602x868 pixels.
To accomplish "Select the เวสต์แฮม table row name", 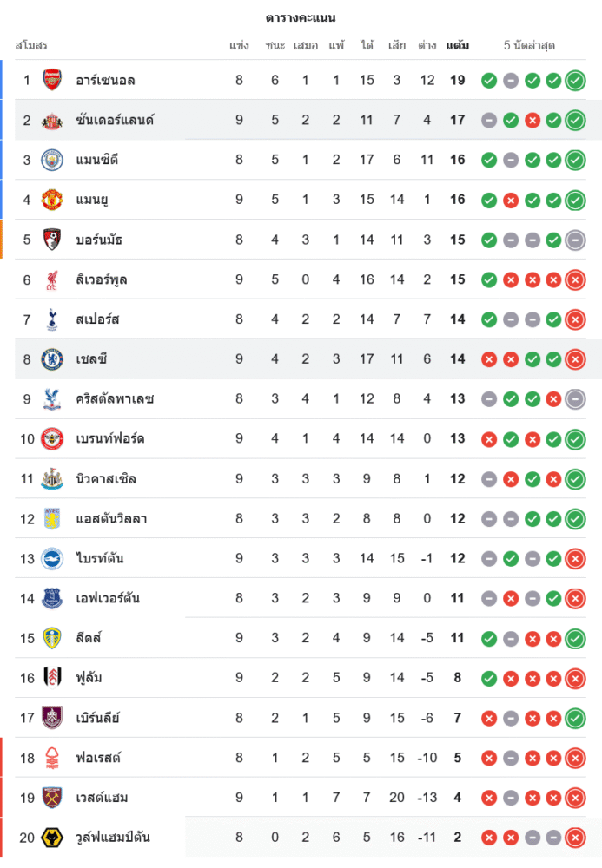I will 102,798.
